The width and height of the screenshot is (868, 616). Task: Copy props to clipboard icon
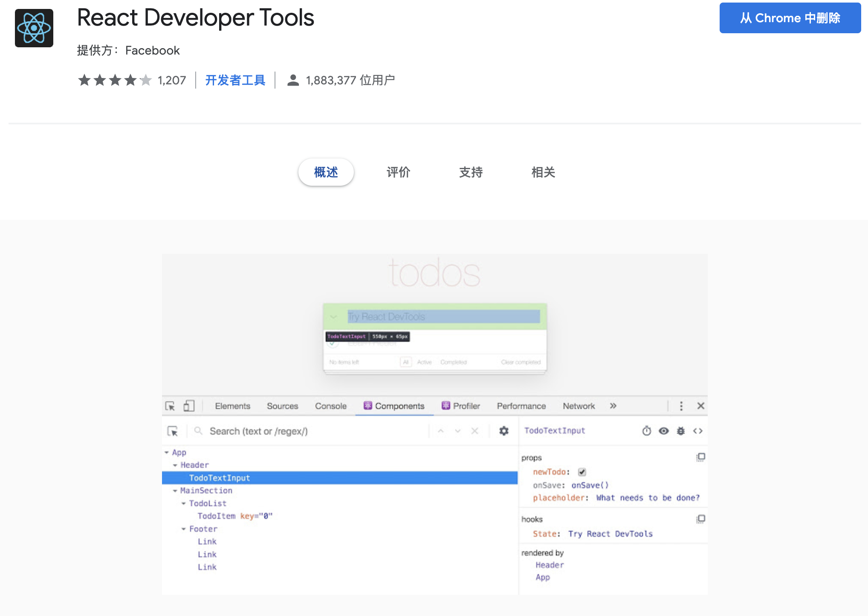(x=701, y=457)
